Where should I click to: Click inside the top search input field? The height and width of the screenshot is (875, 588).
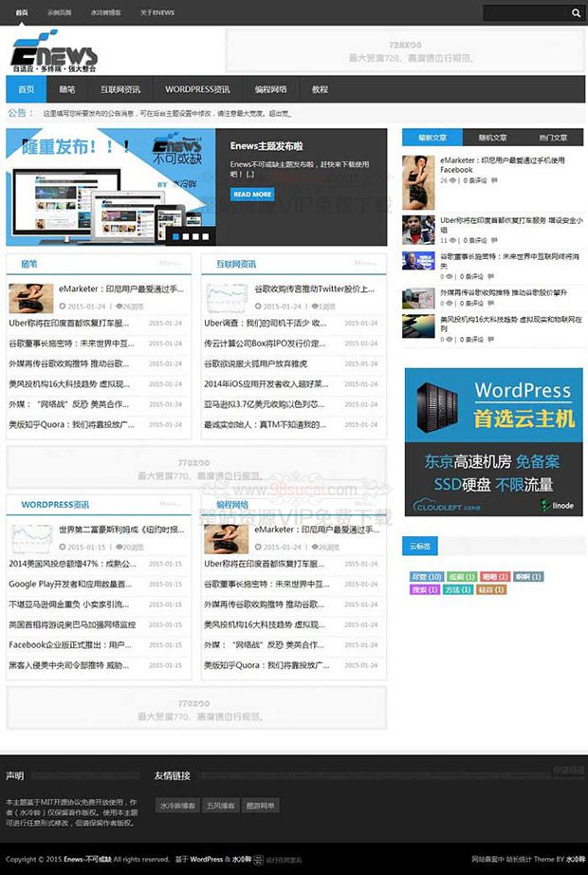(524, 13)
